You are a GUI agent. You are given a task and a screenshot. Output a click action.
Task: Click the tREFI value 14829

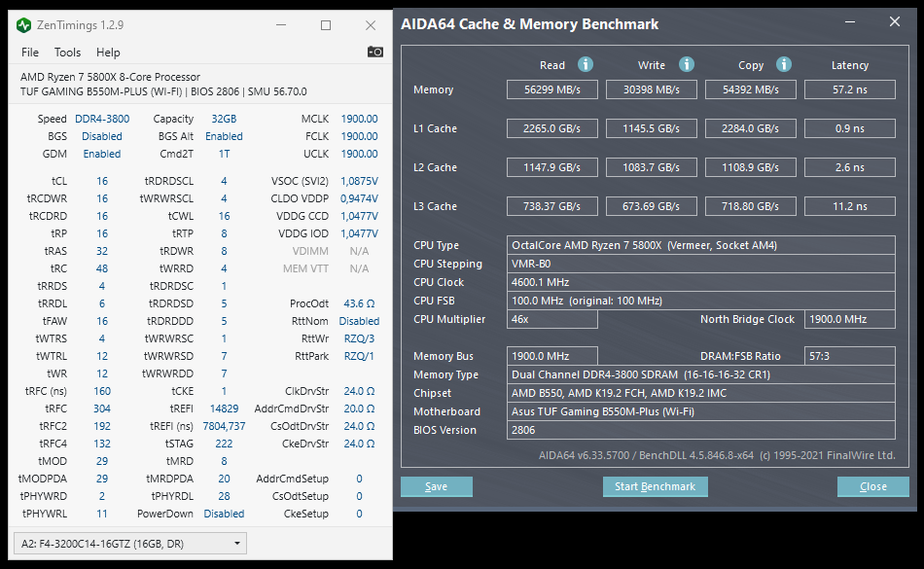pos(224,409)
